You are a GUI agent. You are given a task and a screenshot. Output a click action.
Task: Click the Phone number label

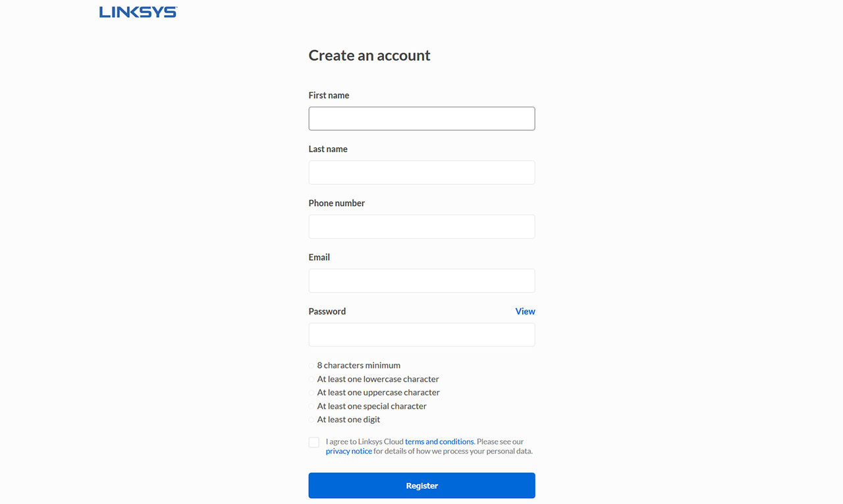tap(337, 203)
